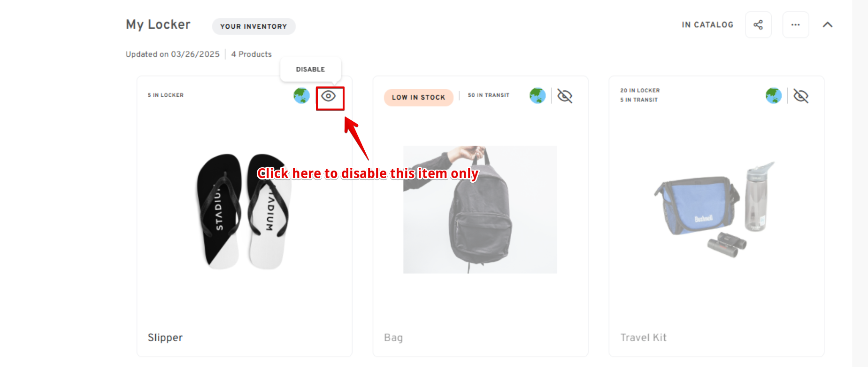Collapse the My Locker section with the chevron
Viewport: 868px width, 367px height.
tap(828, 25)
